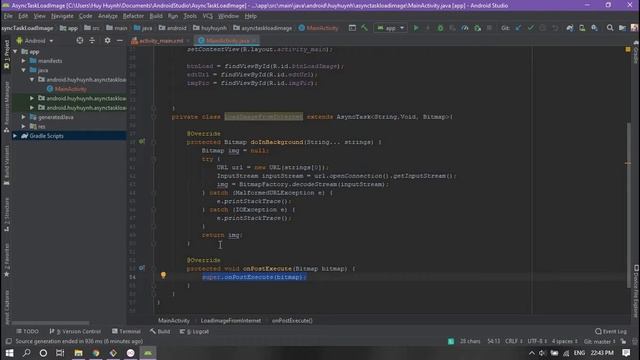Open the UTF-8 encoding selector
This screenshot has height=360, width=640.
coord(538,341)
